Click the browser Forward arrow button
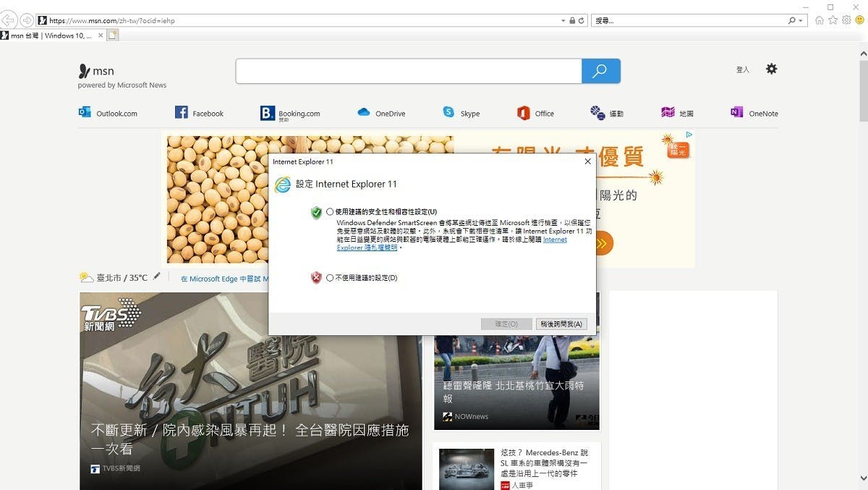 click(26, 20)
